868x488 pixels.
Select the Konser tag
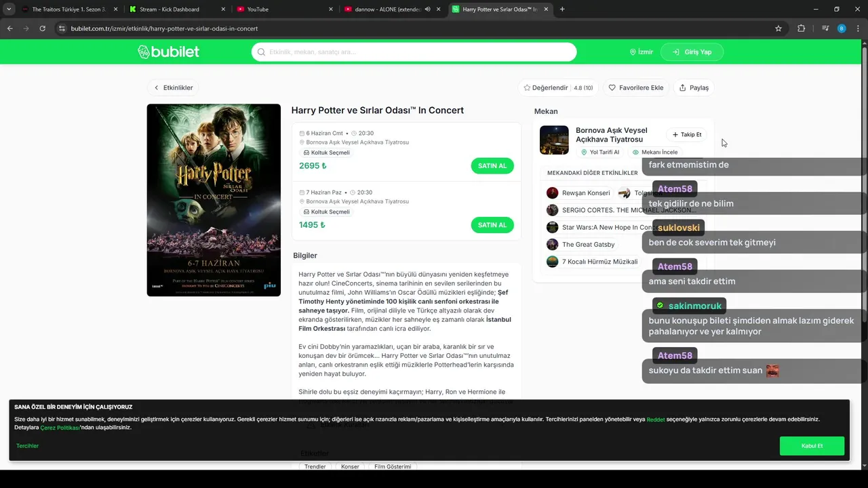pos(350,466)
